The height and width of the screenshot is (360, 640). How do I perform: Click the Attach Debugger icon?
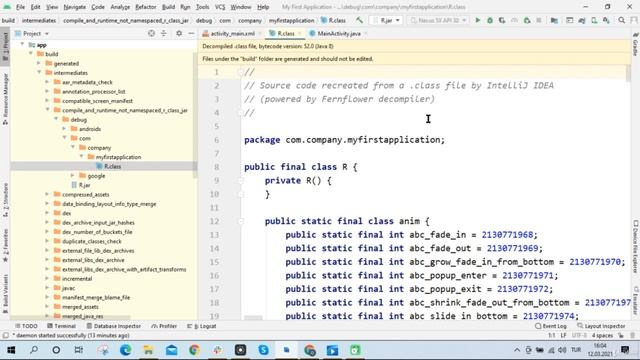pyautogui.click(x=527, y=20)
